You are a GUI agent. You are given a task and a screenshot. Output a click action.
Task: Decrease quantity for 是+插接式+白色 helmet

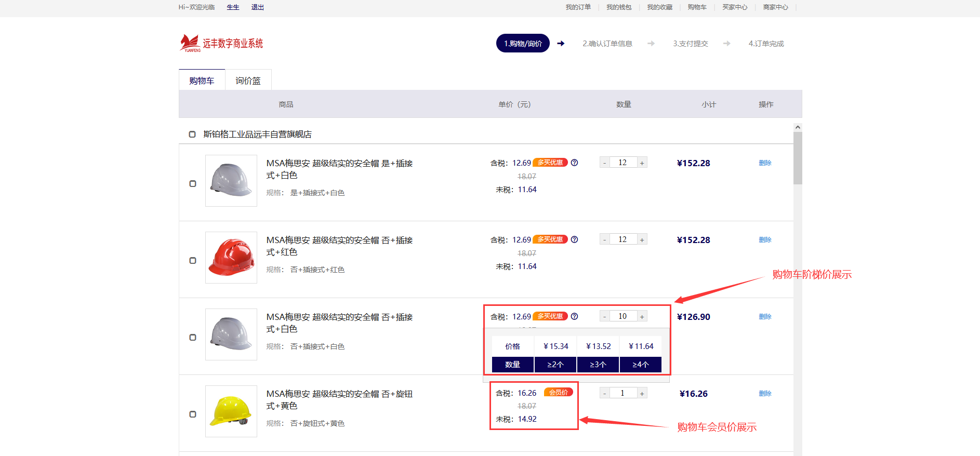point(604,163)
